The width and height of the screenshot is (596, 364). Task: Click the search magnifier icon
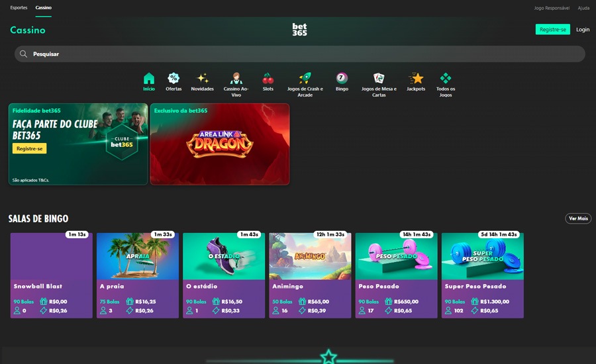pyautogui.click(x=24, y=54)
